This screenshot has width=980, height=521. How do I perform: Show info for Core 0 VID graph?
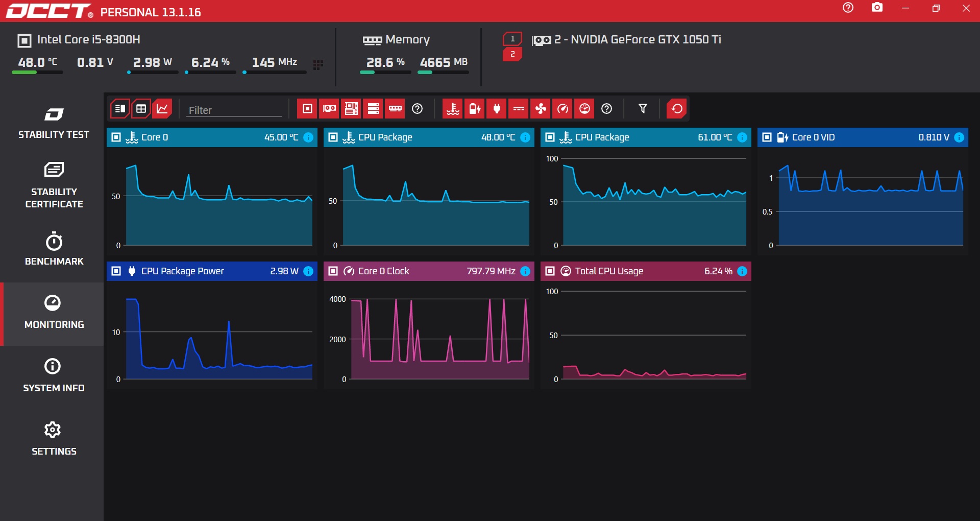[959, 137]
